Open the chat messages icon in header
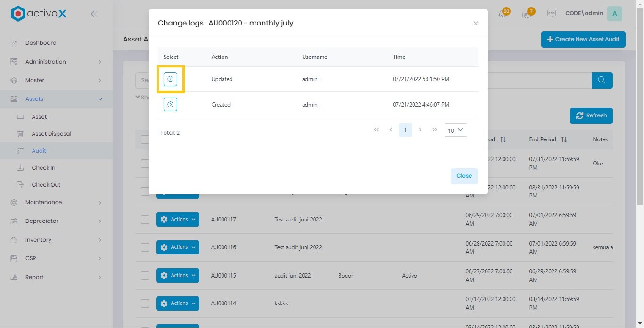Viewport: 644px width, 328px height. click(551, 14)
